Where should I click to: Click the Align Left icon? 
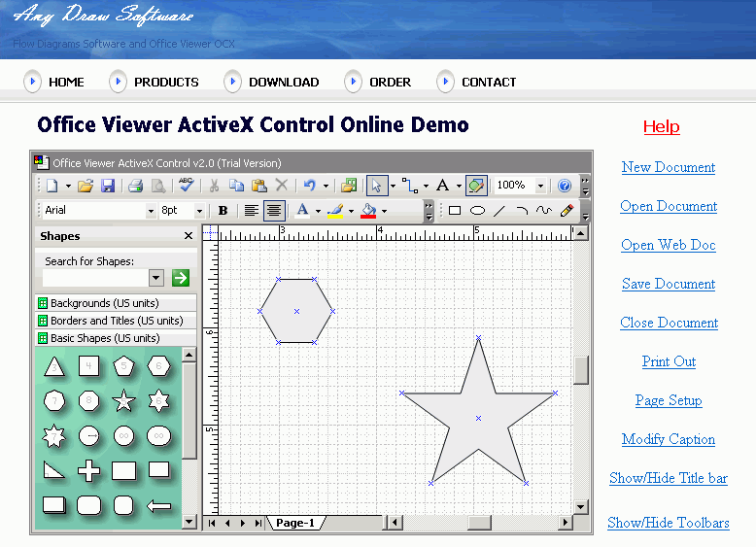pyautogui.click(x=252, y=211)
